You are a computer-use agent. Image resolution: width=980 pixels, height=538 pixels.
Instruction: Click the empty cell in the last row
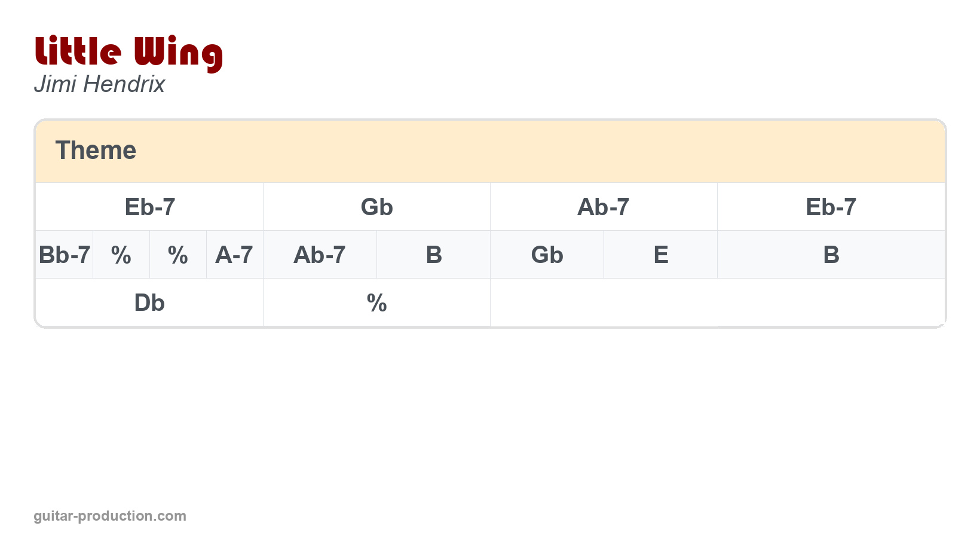pos(717,302)
